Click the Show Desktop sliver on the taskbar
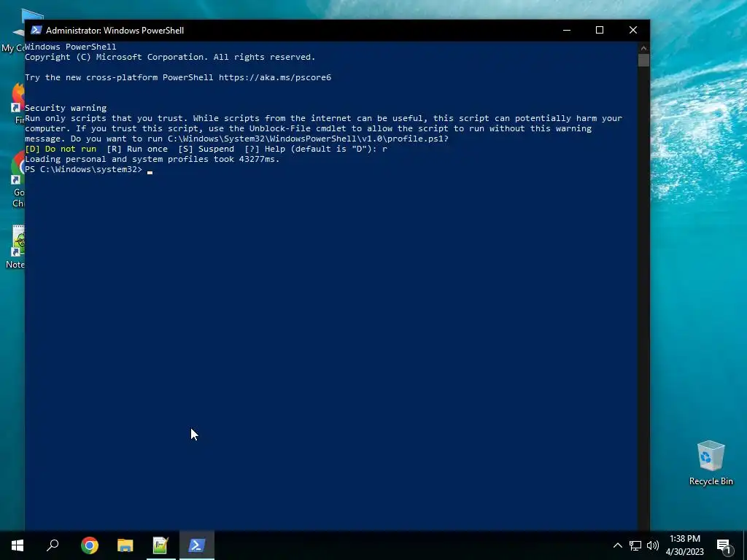The width and height of the screenshot is (747, 560). pyautogui.click(x=745, y=545)
